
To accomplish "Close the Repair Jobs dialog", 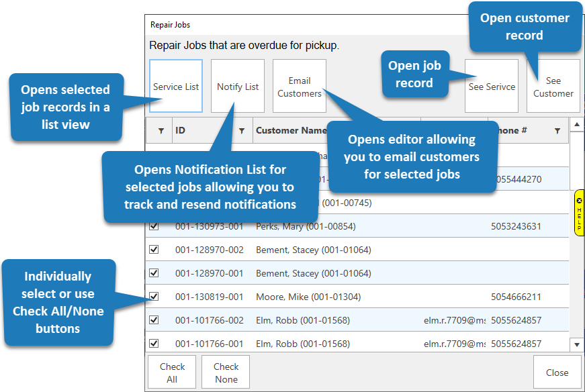I will pyautogui.click(x=557, y=373).
